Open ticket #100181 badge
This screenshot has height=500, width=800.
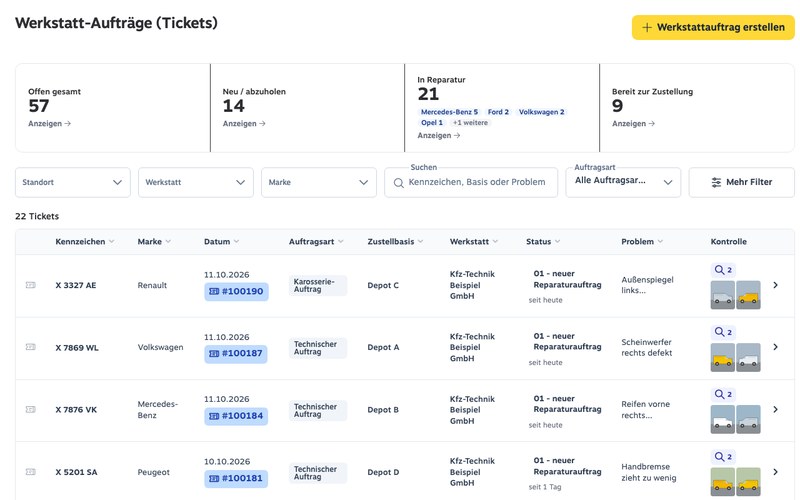pos(236,479)
